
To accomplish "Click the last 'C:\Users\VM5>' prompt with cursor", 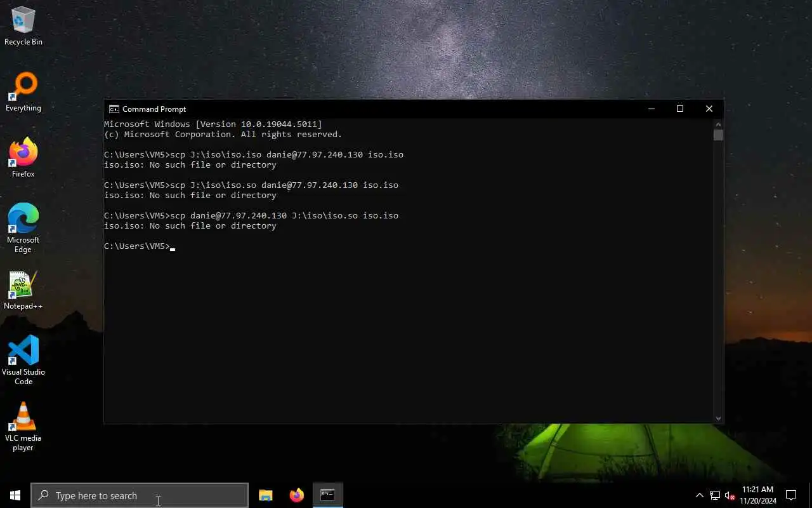I will [140, 246].
